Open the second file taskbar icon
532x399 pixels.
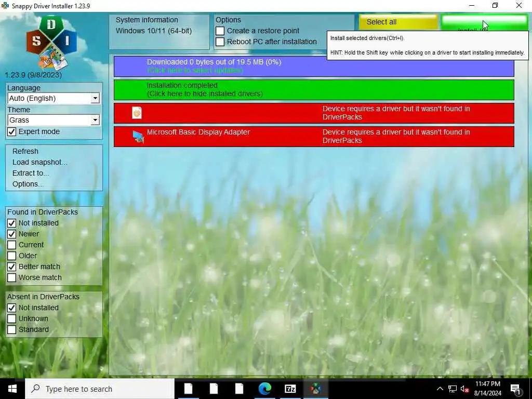pos(214,389)
